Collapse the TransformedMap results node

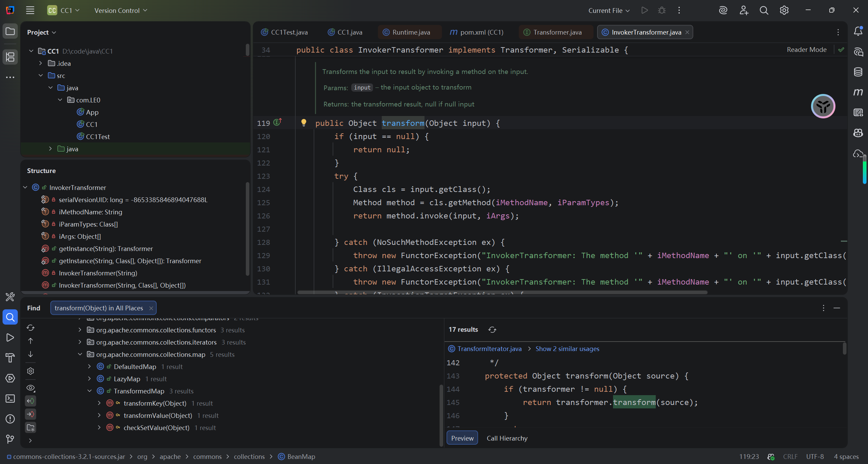(x=90, y=391)
